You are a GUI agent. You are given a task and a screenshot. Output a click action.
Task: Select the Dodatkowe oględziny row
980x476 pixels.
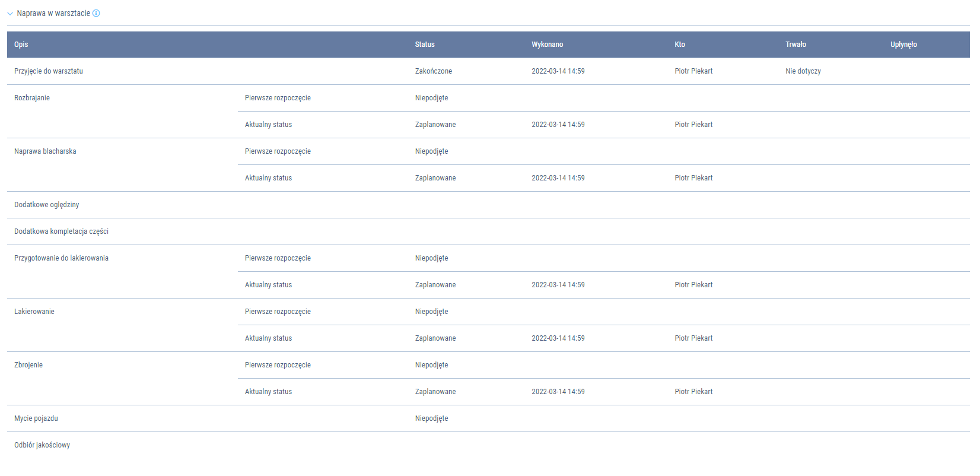tap(47, 205)
